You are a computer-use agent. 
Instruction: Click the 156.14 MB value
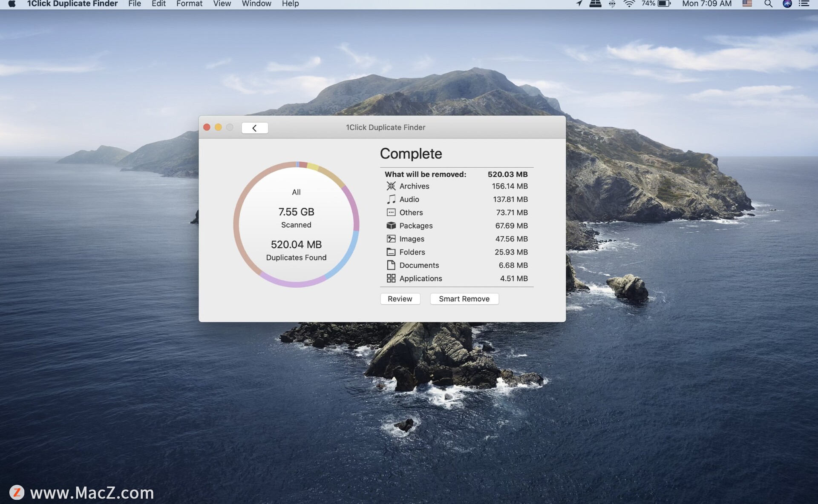coord(510,186)
